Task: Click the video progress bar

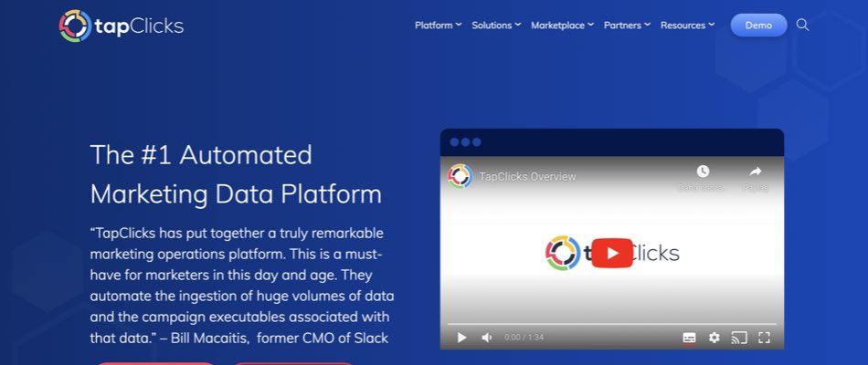Action: 611,324
